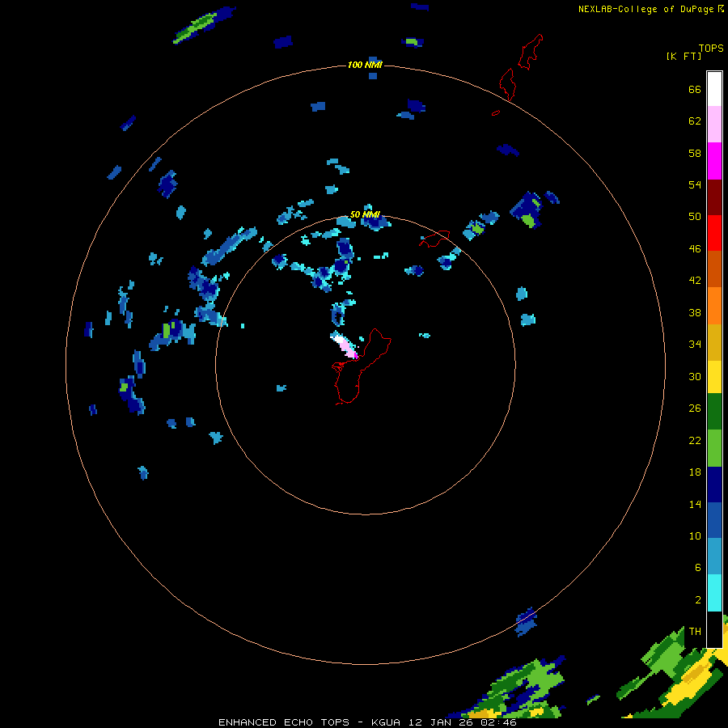Click the legend value '66'
This screenshot has height=728, width=728.
click(x=695, y=89)
